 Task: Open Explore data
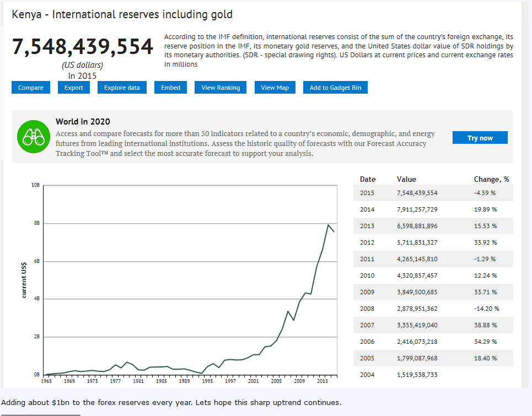(122, 88)
